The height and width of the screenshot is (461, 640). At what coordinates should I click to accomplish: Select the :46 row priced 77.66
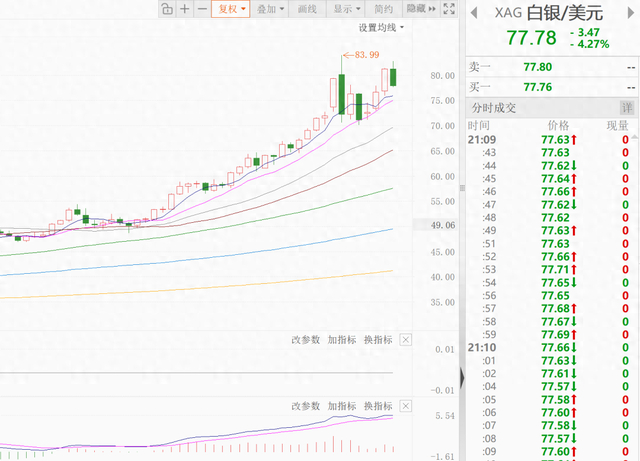click(x=549, y=192)
